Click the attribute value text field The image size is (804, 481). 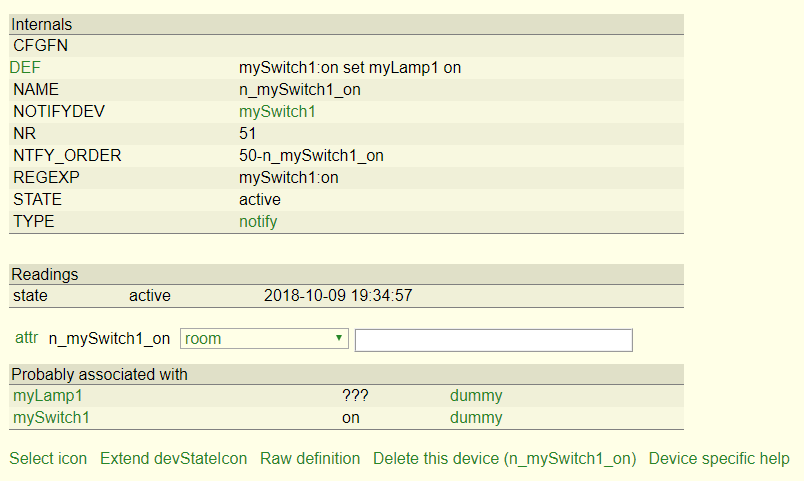point(494,340)
